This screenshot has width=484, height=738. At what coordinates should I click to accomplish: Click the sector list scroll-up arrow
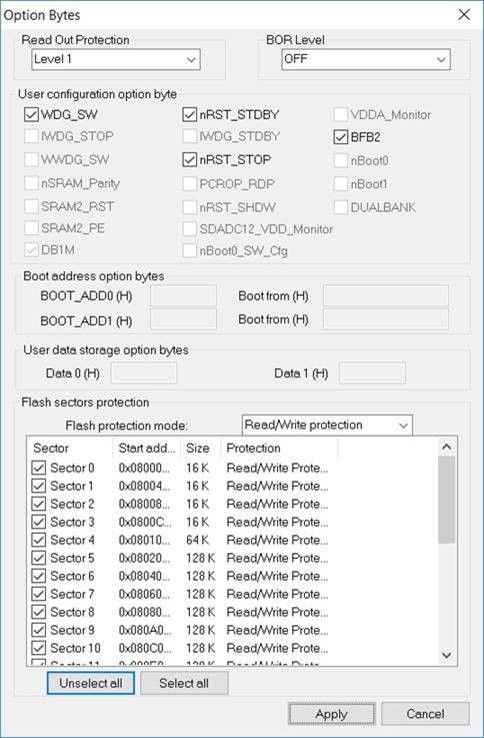446,447
